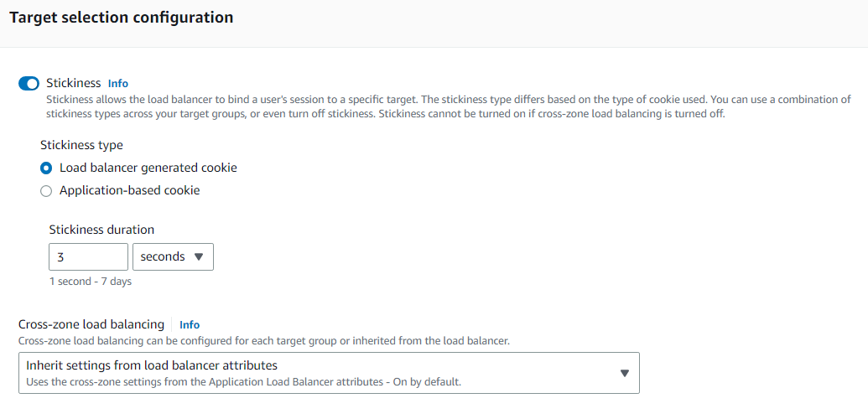
Task: Click the Load balancer generated cookie label
Action: point(148,167)
